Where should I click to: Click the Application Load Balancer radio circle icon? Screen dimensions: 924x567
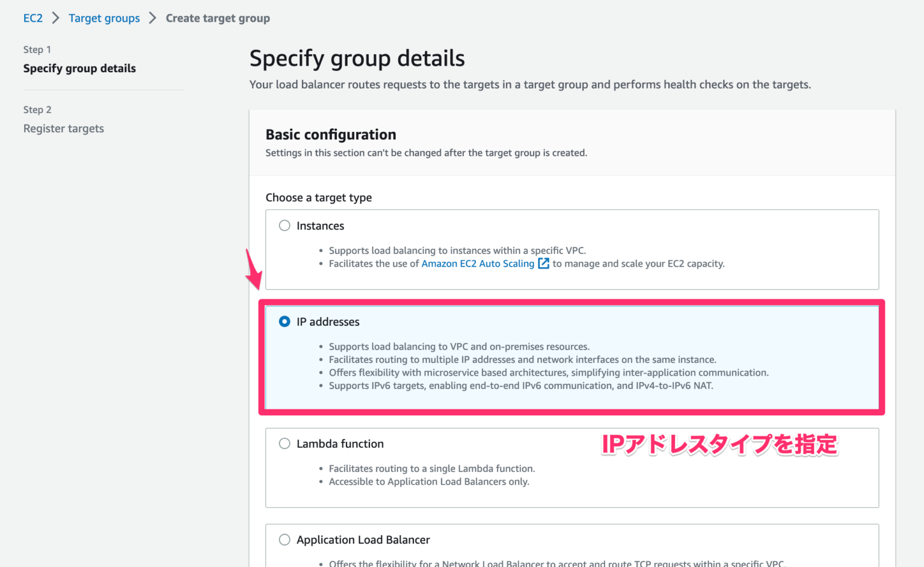pos(284,540)
